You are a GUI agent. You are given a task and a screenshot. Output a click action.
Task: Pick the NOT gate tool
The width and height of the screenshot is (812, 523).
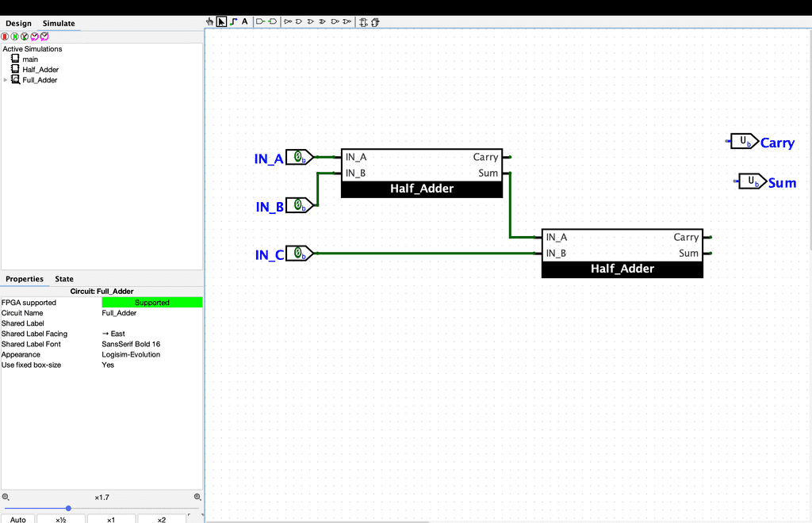tap(288, 22)
